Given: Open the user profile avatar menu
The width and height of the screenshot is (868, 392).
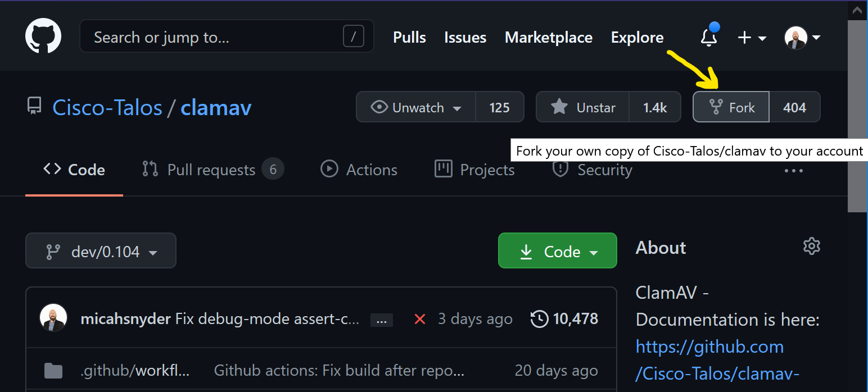Looking at the screenshot, I should click(802, 38).
